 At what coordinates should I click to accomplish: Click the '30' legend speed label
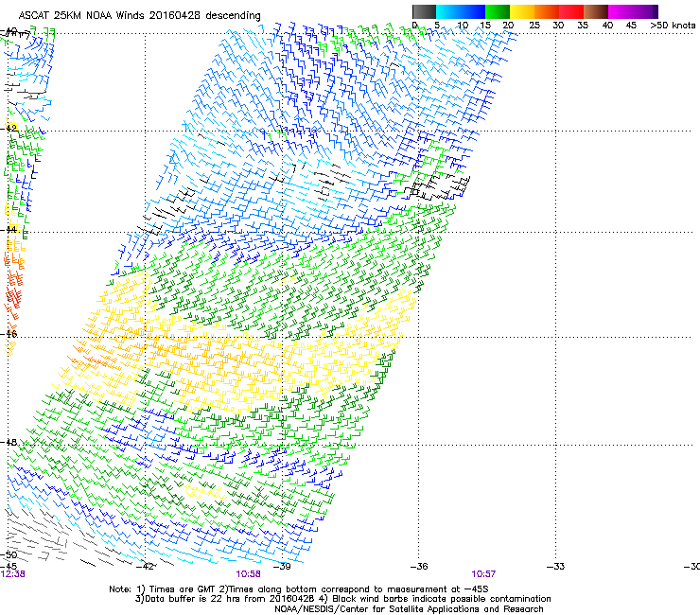[x=558, y=26]
